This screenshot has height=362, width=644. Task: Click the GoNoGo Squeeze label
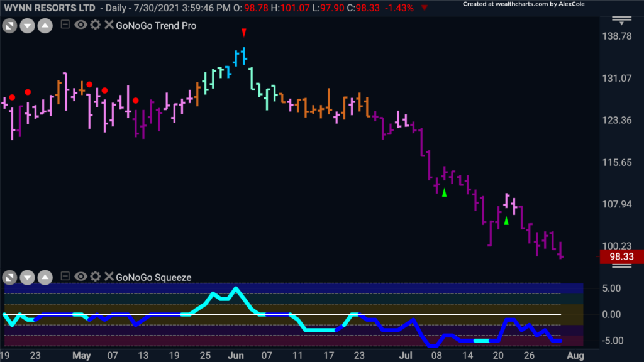(153, 277)
